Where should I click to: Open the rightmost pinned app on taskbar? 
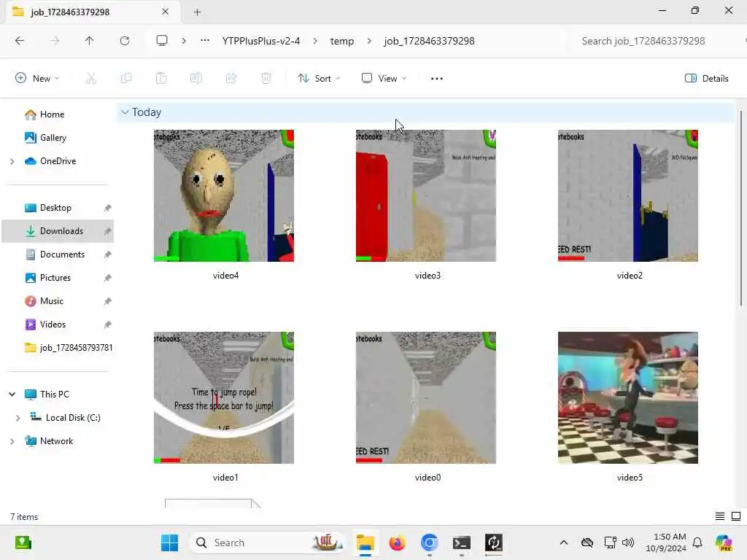pyautogui.click(x=494, y=542)
